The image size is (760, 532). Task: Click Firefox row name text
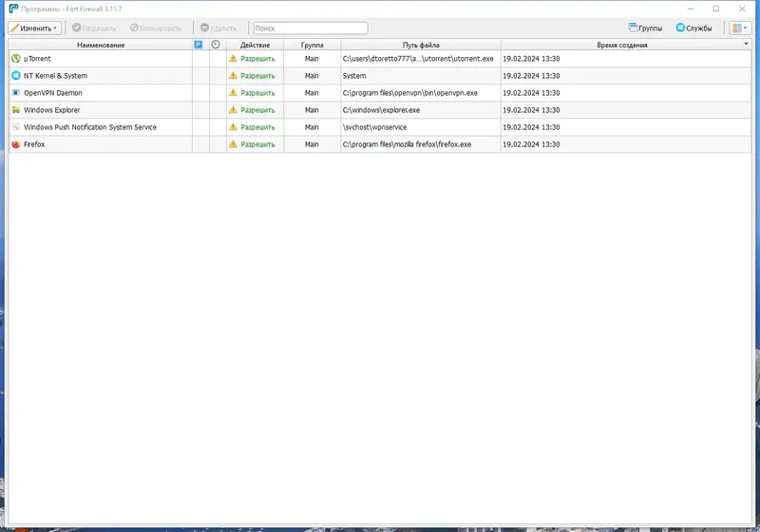click(x=34, y=144)
